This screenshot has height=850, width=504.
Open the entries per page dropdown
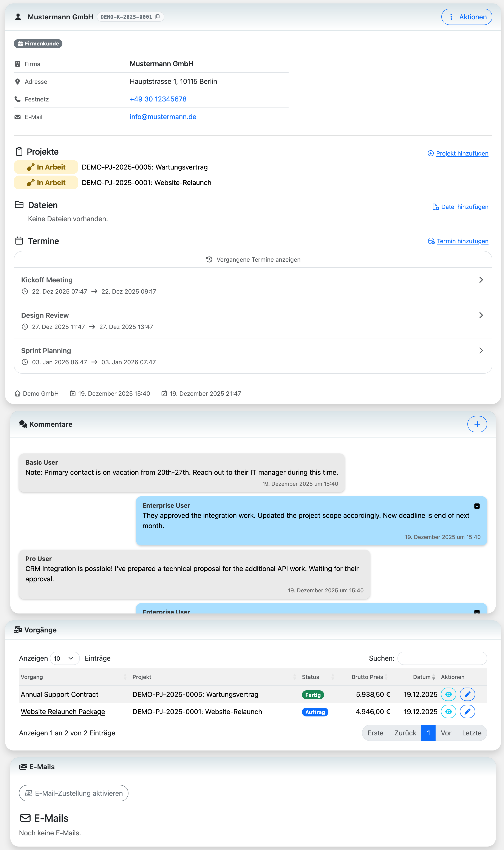[x=65, y=658]
